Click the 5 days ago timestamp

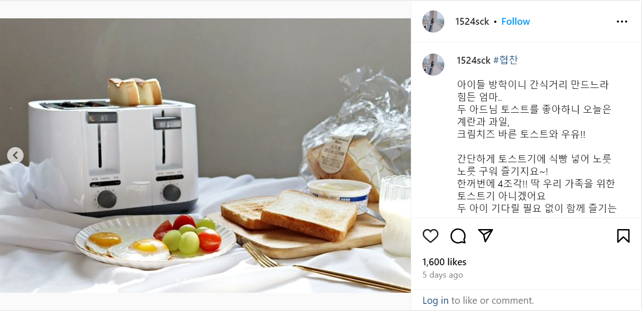pos(442,275)
